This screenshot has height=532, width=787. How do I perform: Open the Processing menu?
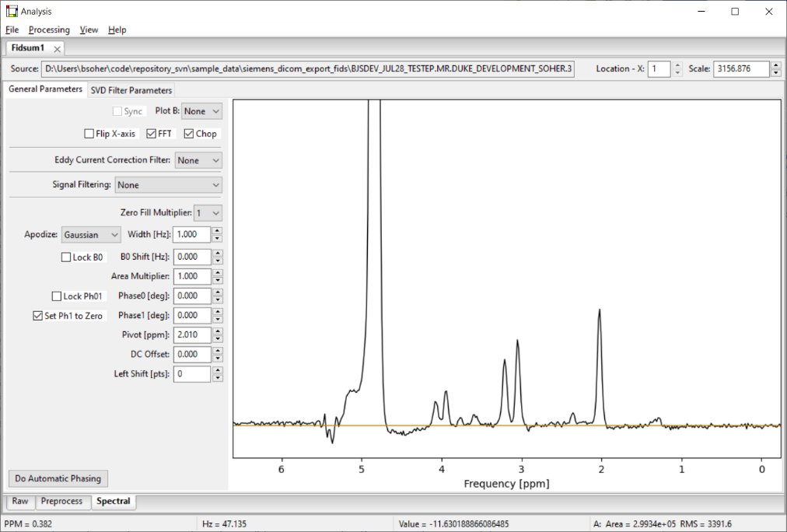pyautogui.click(x=49, y=30)
